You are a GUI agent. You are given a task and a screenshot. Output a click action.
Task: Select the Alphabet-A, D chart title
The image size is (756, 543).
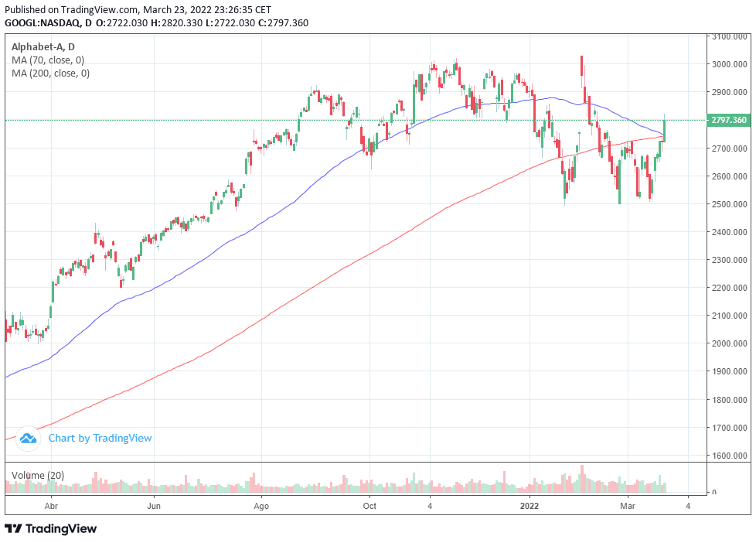point(43,47)
